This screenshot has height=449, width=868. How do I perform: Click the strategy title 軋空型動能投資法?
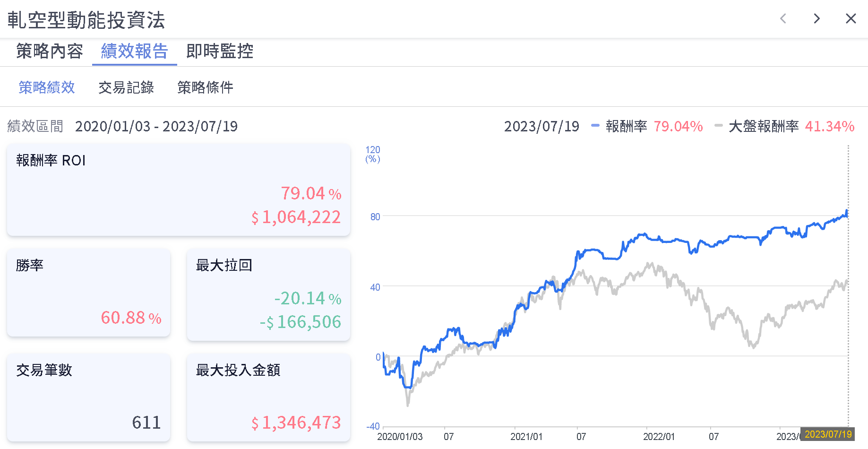point(86,20)
